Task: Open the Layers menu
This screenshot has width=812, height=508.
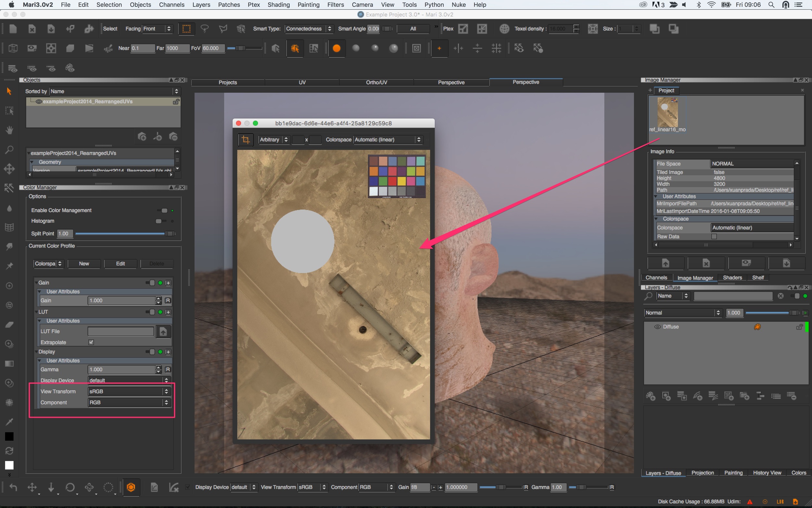Action: point(201,5)
